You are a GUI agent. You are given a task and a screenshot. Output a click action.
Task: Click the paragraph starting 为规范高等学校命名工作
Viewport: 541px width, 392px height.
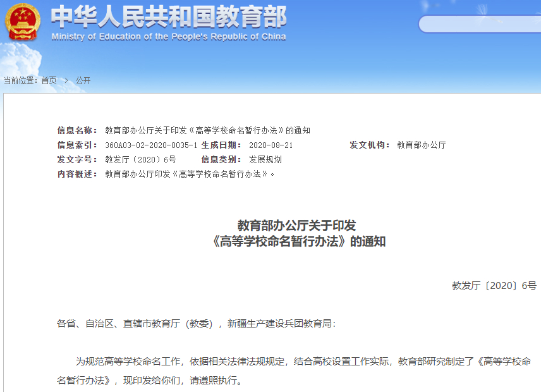click(x=294, y=371)
